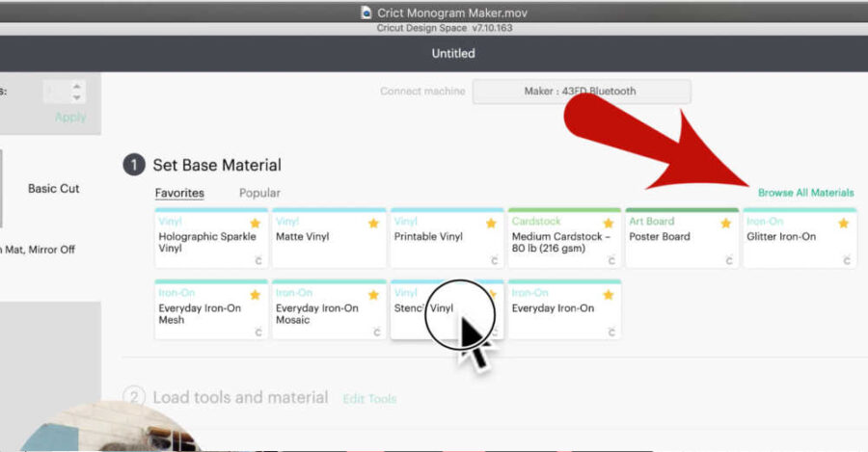The height and width of the screenshot is (452, 868).
Task: Toggle the Printable Vinyl favorite star
Action: point(491,224)
